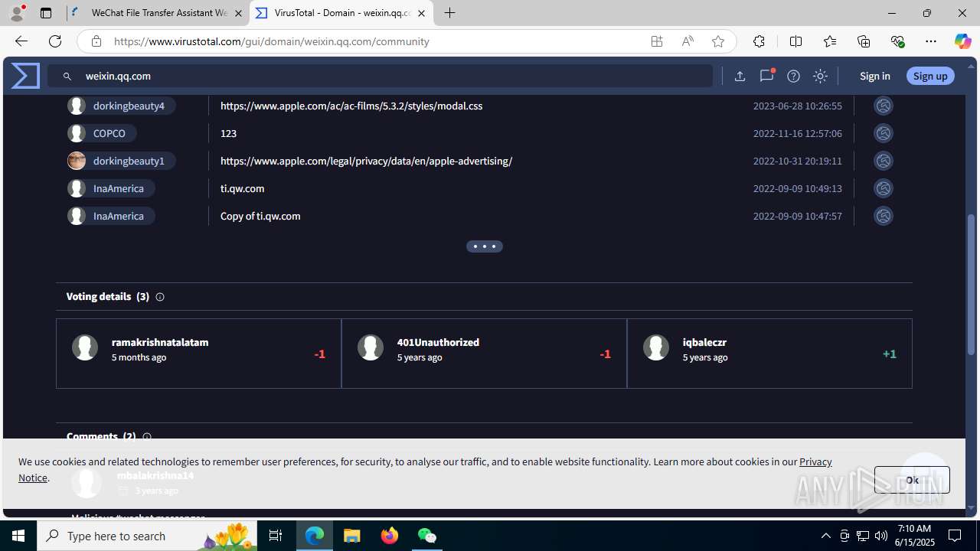Click ramakrishnatalatam avatar
Image resolution: width=980 pixels, height=551 pixels.
pos(85,347)
